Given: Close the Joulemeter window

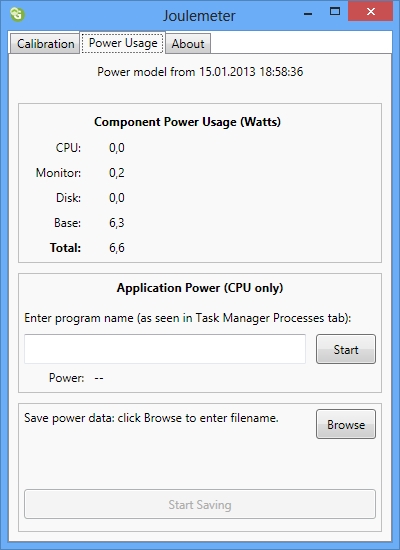Looking at the screenshot, I should pyautogui.click(x=371, y=12).
